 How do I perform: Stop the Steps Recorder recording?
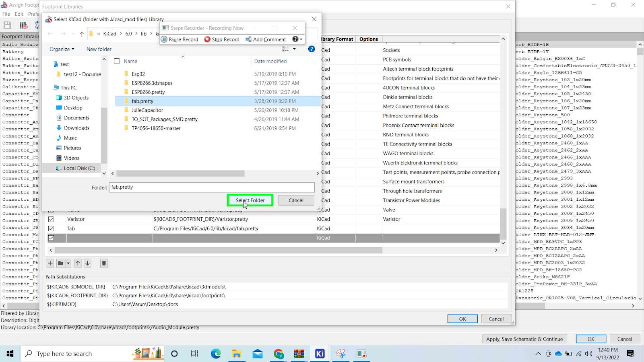click(x=222, y=39)
